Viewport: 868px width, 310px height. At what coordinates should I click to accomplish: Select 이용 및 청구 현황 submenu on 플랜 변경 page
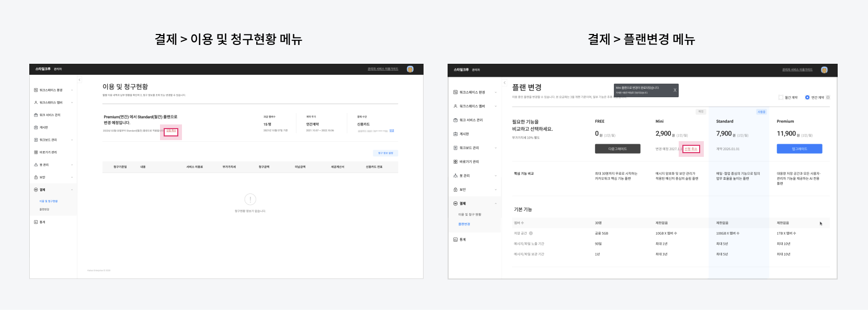[x=470, y=214]
